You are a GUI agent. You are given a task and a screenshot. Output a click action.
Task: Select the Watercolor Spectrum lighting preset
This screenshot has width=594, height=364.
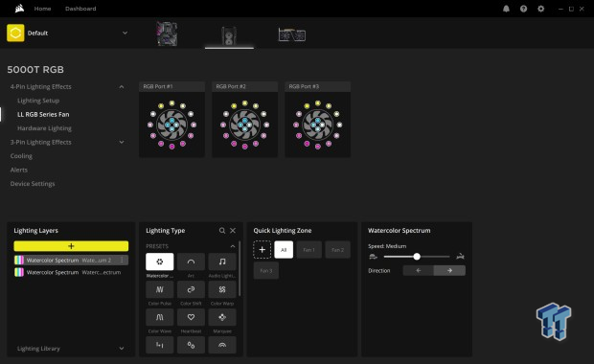pyautogui.click(x=159, y=262)
